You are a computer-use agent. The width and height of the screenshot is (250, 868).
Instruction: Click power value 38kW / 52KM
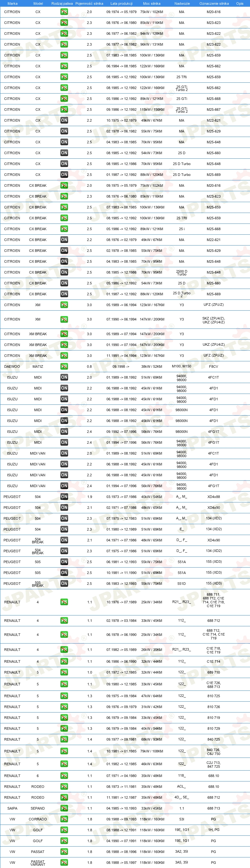pos(152,366)
